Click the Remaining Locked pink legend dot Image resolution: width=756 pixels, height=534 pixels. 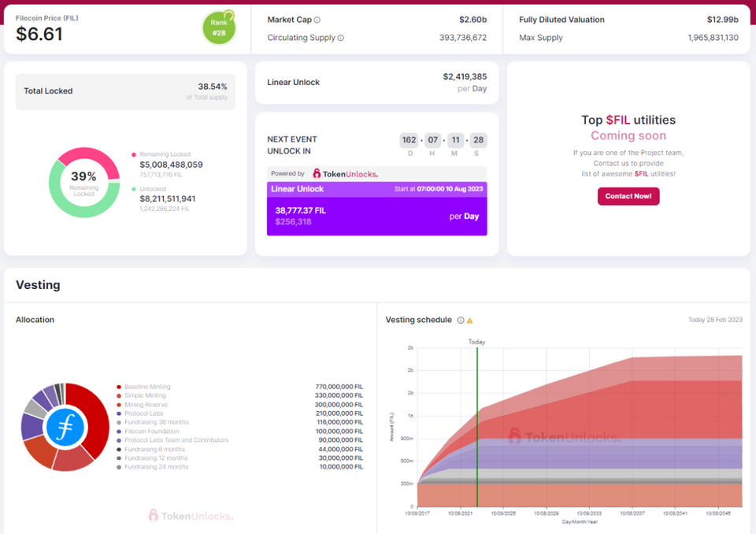pyautogui.click(x=134, y=155)
